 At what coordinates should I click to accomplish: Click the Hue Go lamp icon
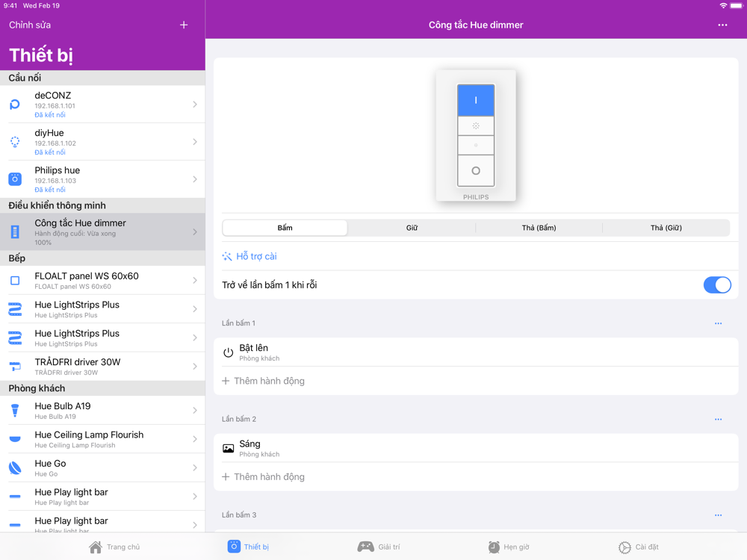point(15,467)
